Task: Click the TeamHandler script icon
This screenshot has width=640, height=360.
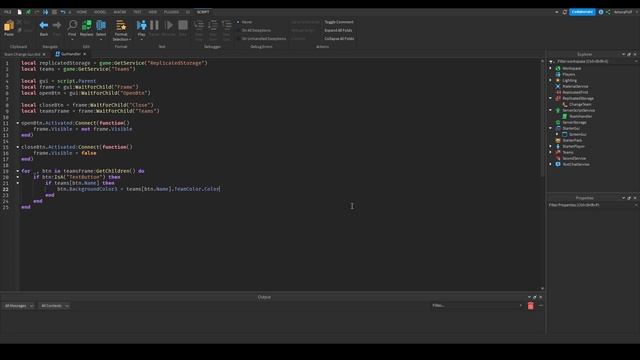Action: click(565, 116)
